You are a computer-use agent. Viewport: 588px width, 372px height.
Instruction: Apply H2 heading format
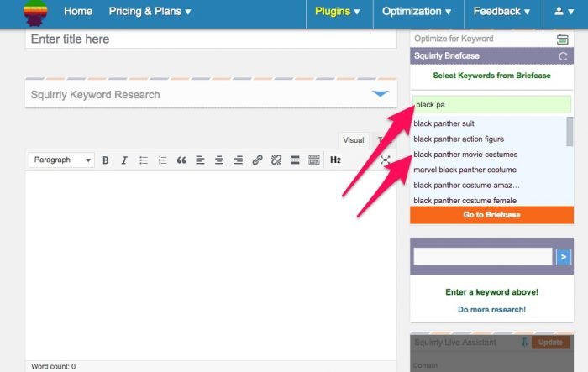335,160
